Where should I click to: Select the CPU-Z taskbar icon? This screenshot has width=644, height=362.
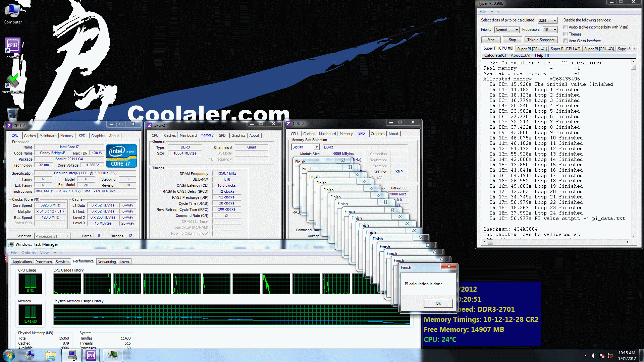91,355
